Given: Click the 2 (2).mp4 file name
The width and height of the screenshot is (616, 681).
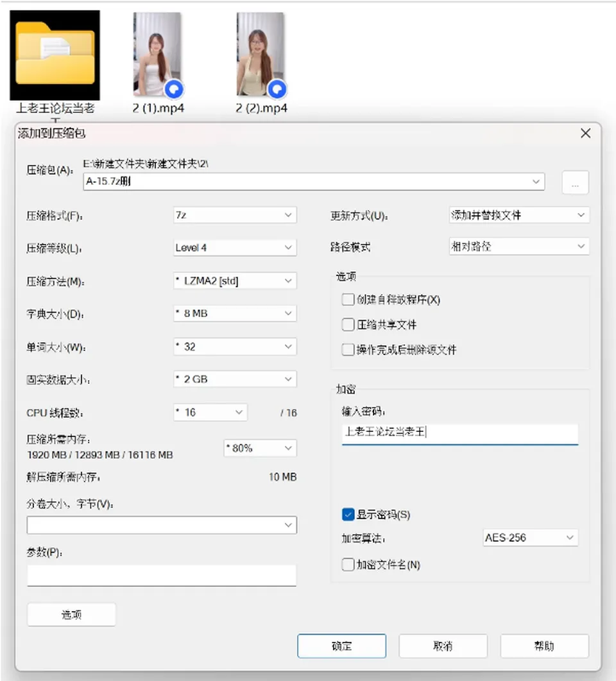Looking at the screenshot, I should click(261, 108).
